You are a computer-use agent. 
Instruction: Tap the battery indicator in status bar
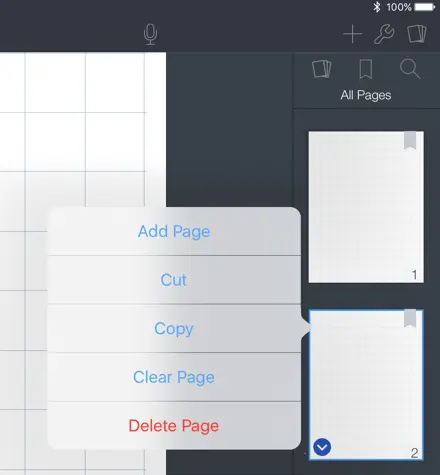pos(425,7)
